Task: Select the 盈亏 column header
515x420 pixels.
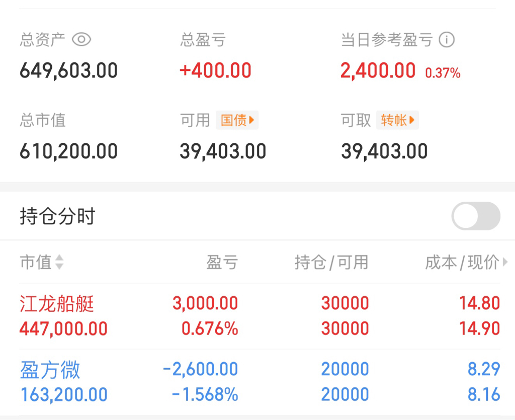Action: 222,262
